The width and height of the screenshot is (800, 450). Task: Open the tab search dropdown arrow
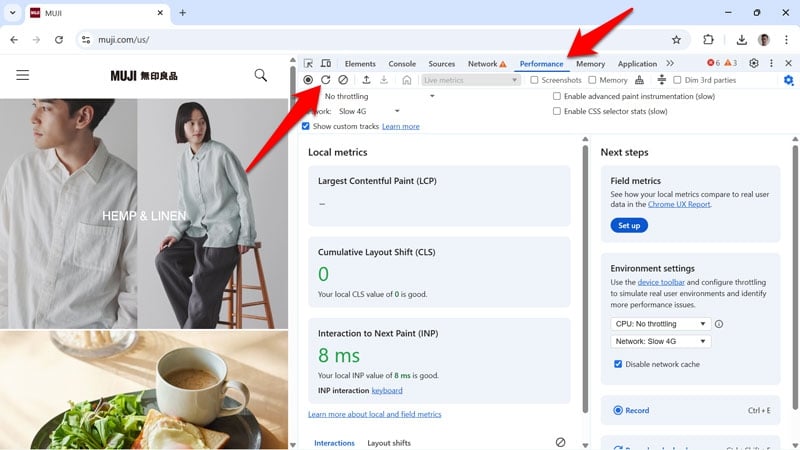[12, 13]
